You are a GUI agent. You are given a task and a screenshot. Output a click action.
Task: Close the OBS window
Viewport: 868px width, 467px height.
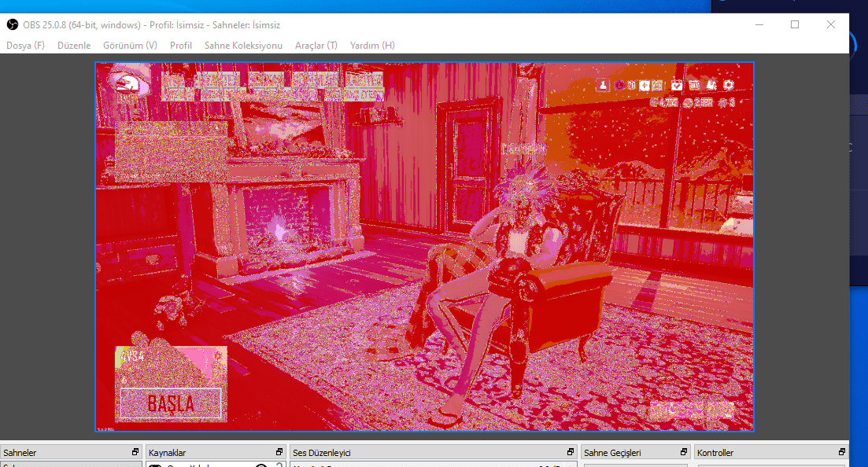click(x=831, y=25)
